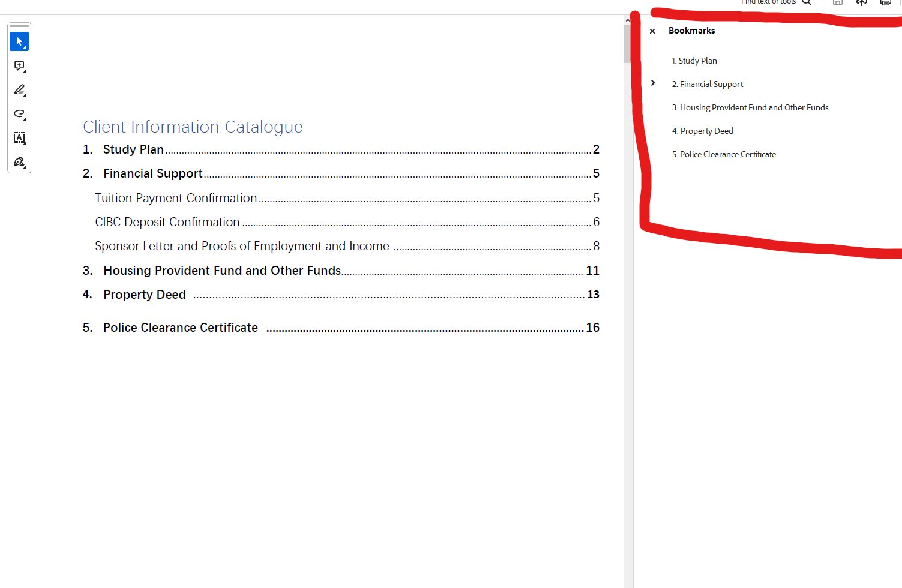
Task: Click Tuition Payment Confirmation contents entry
Action: click(176, 198)
